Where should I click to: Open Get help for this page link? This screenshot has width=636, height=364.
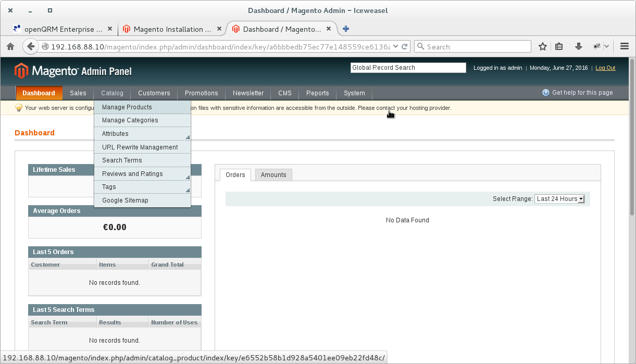point(582,93)
